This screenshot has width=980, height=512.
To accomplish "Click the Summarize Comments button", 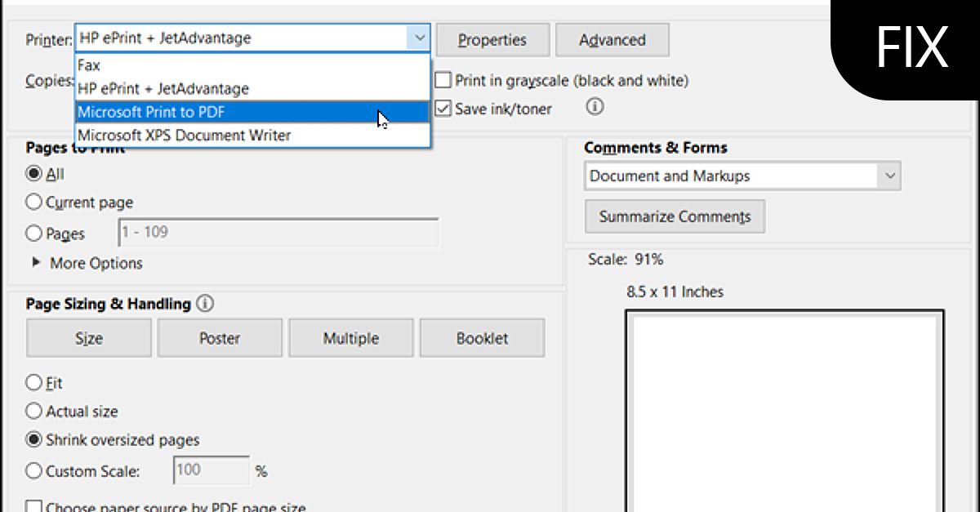I will coord(675,216).
